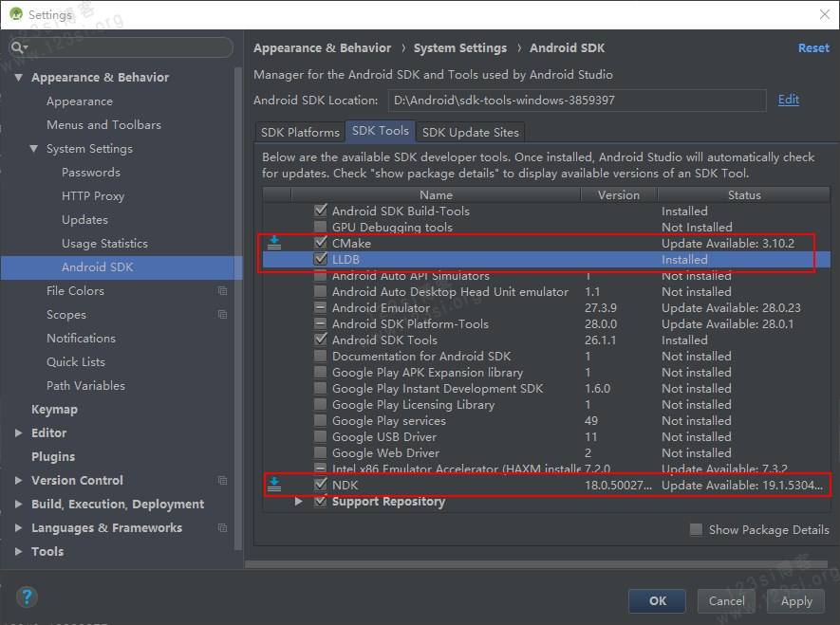
Task: Check Google Play Instant Development SDK
Action: (x=321, y=389)
